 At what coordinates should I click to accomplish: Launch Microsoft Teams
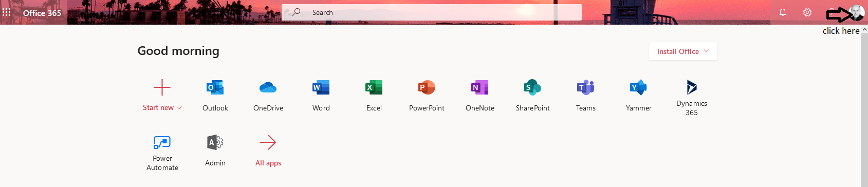(585, 96)
